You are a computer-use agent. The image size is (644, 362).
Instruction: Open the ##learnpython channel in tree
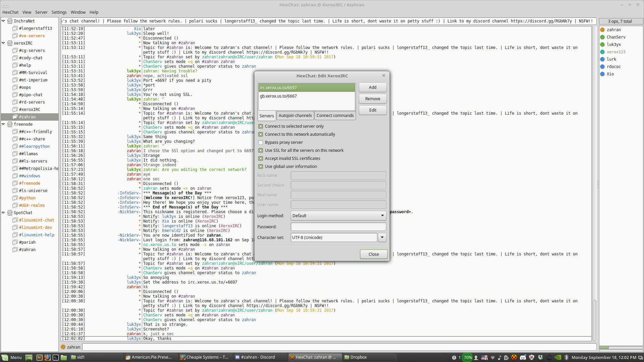click(x=34, y=146)
